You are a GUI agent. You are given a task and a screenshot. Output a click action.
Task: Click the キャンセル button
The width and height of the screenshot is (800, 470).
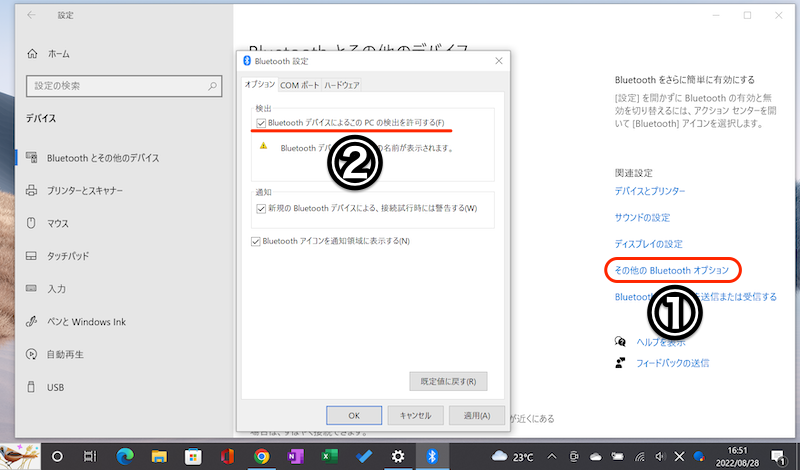pos(415,415)
